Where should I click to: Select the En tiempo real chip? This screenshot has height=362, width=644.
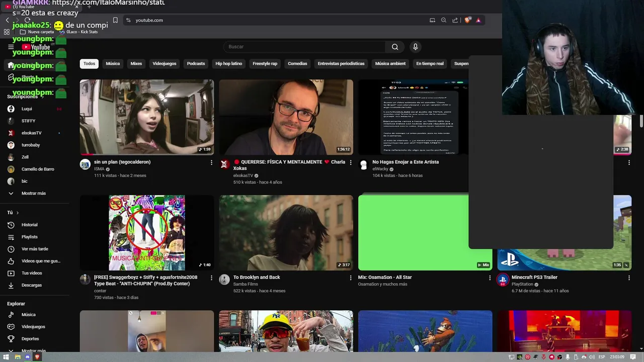(430, 64)
